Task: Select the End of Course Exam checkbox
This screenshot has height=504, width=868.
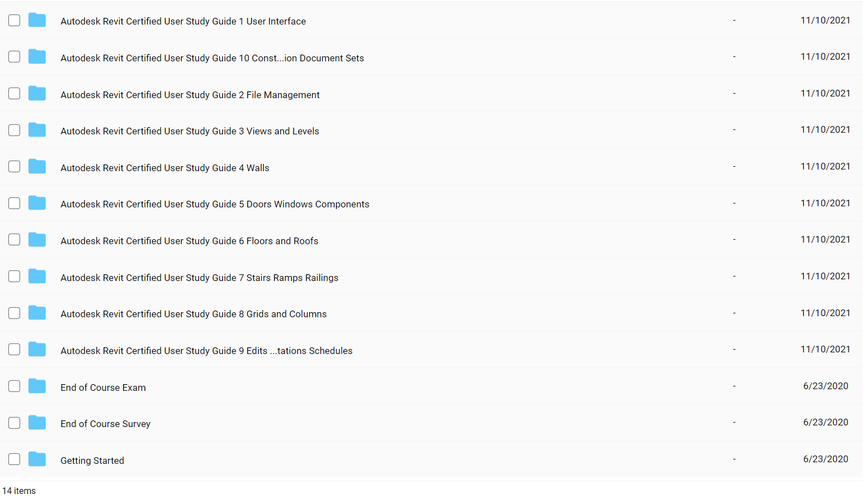Action: [x=14, y=386]
